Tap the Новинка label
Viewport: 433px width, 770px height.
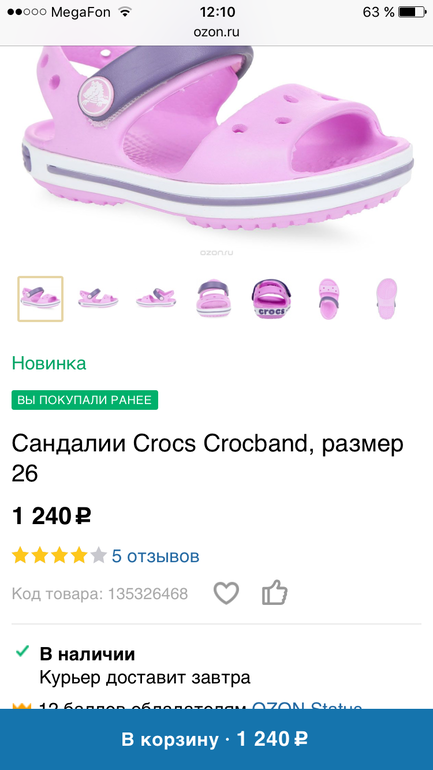pyautogui.click(x=49, y=363)
